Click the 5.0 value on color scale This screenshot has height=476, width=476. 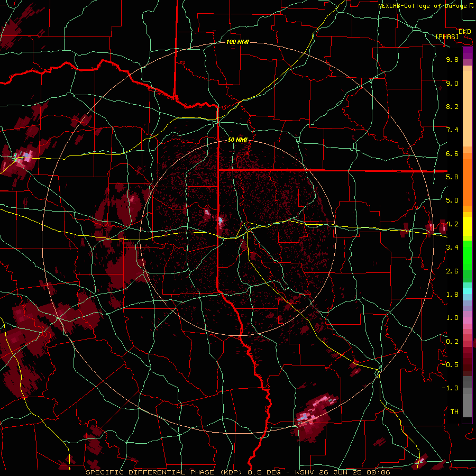(x=452, y=200)
